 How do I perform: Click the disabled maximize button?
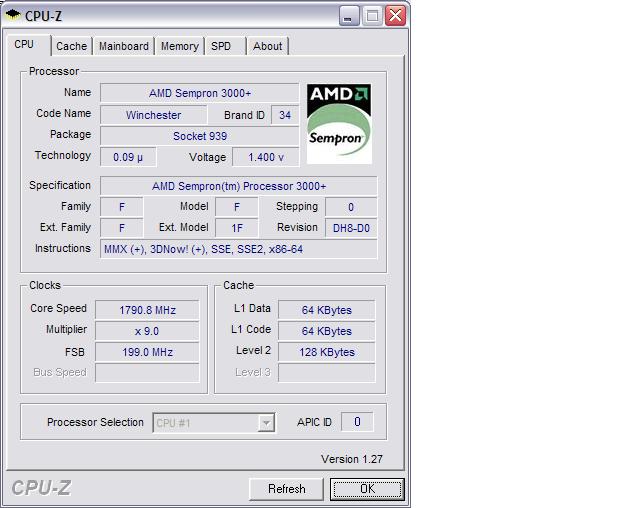coord(372,16)
